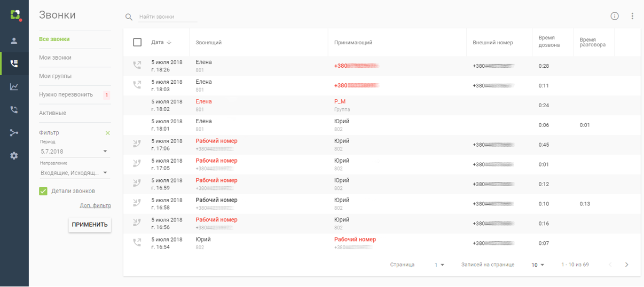Click outgoing call icon on 18:26 row

point(137,66)
